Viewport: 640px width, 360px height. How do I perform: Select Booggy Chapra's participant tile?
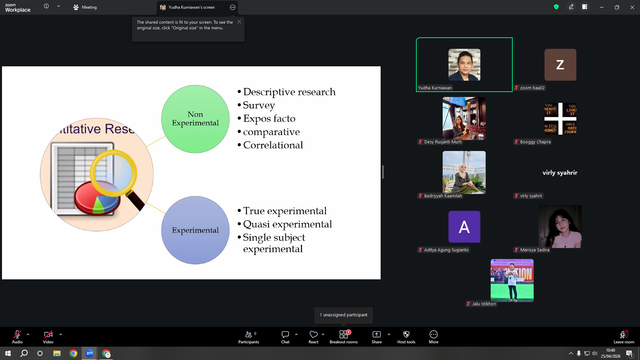tap(560, 118)
